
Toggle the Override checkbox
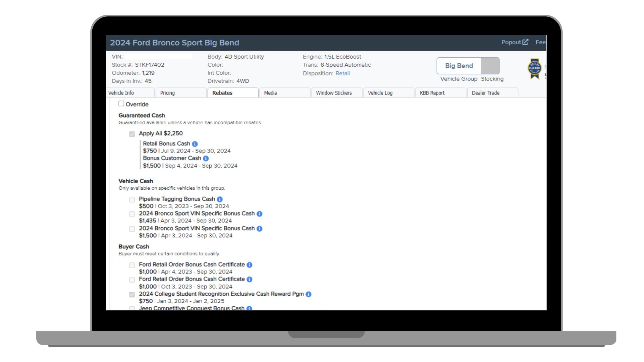pos(121,104)
